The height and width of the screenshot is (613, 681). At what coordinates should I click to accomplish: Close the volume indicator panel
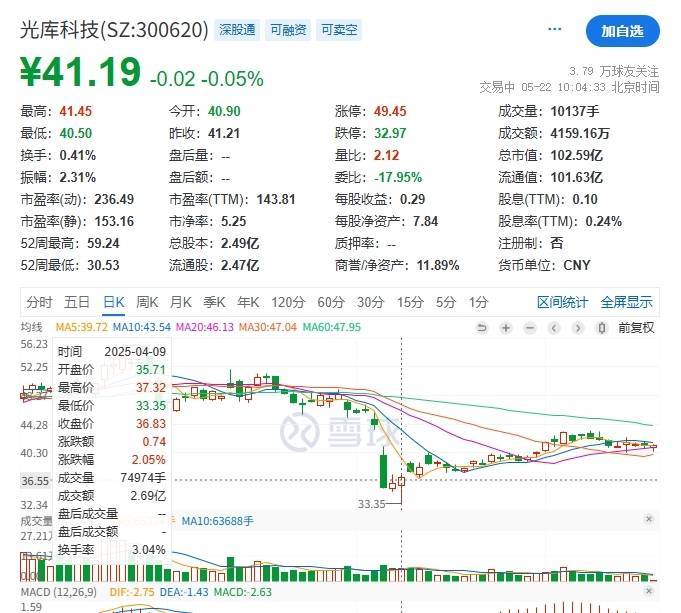tap(648, 520)
